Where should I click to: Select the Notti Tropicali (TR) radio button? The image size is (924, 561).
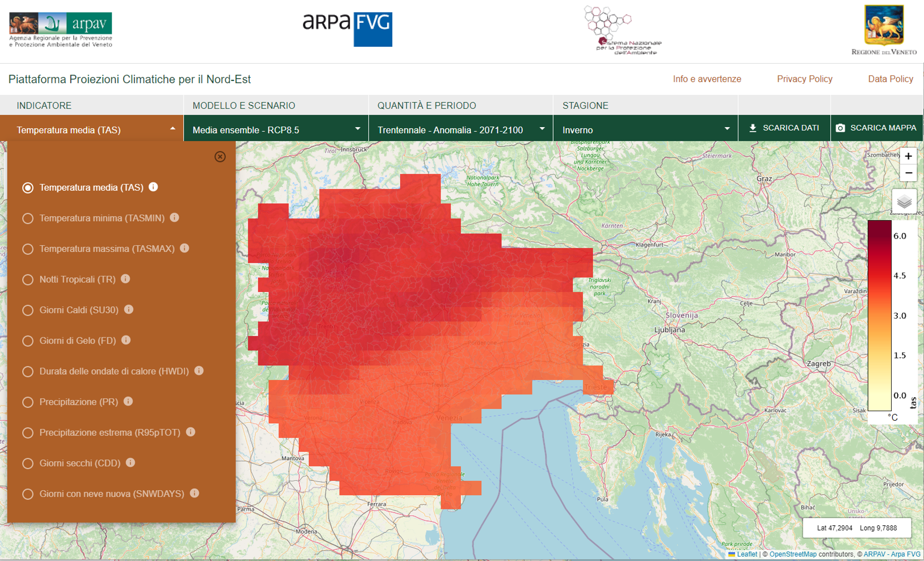(28, 279)
